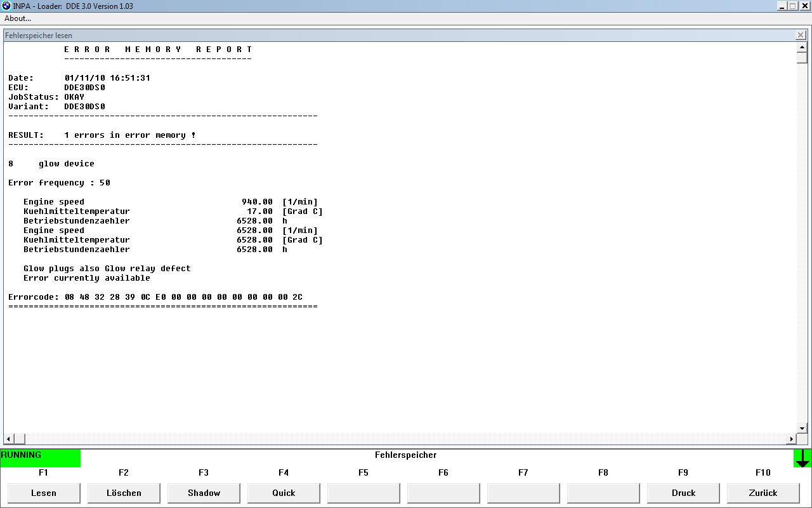Maximize the INPA loader window
Screen dimensions: 812x508
point(792,6)
